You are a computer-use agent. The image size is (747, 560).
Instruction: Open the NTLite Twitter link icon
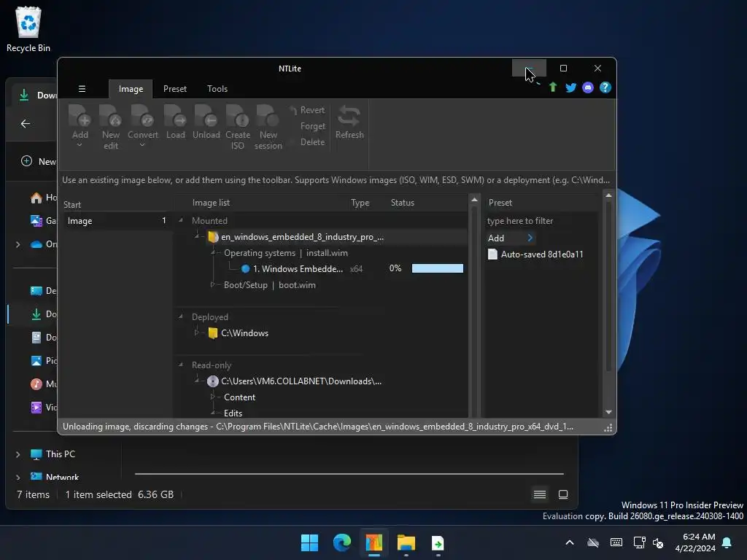(570, 87)
